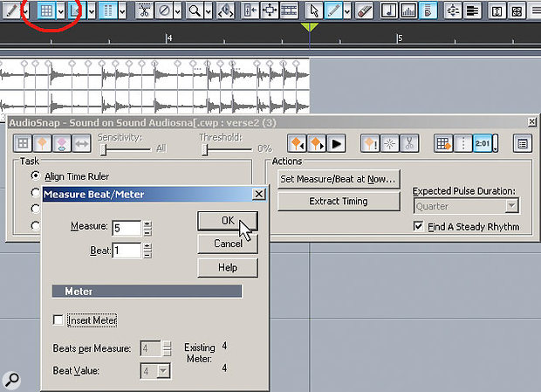The height and width of the screenshot is (392, 541).
Task: Click the Beat input field
Action: click(127, 251)
